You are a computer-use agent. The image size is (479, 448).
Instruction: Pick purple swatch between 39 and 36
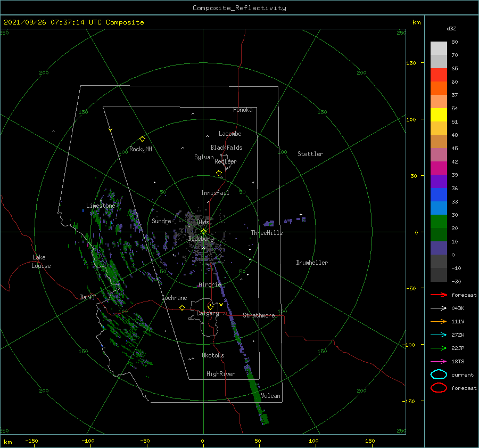coord(439,182)
